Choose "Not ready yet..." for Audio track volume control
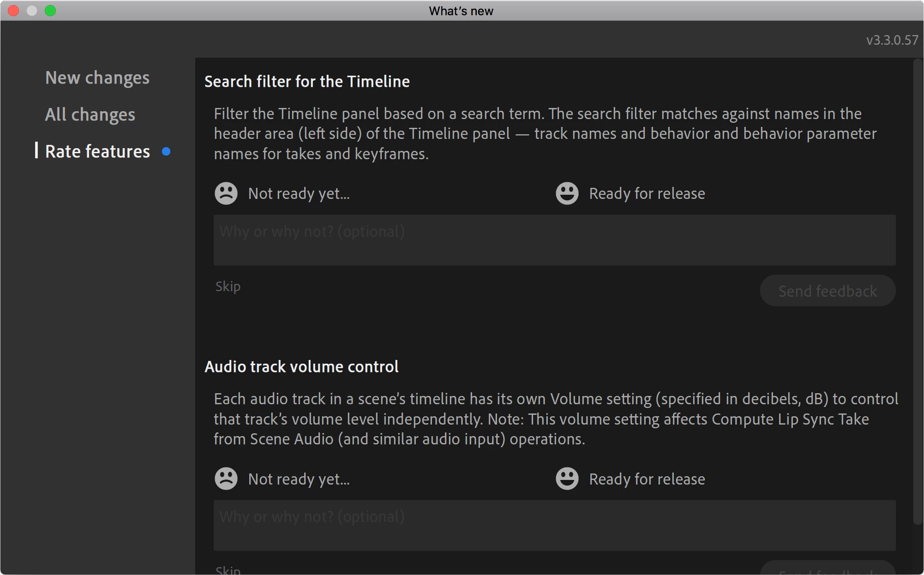Image resolution: width=924 pixels, height=575 pixels. click(x=299, y=479)
